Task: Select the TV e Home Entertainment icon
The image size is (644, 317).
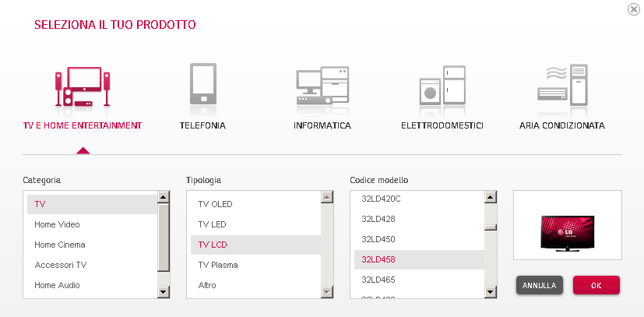Action: 83,86
